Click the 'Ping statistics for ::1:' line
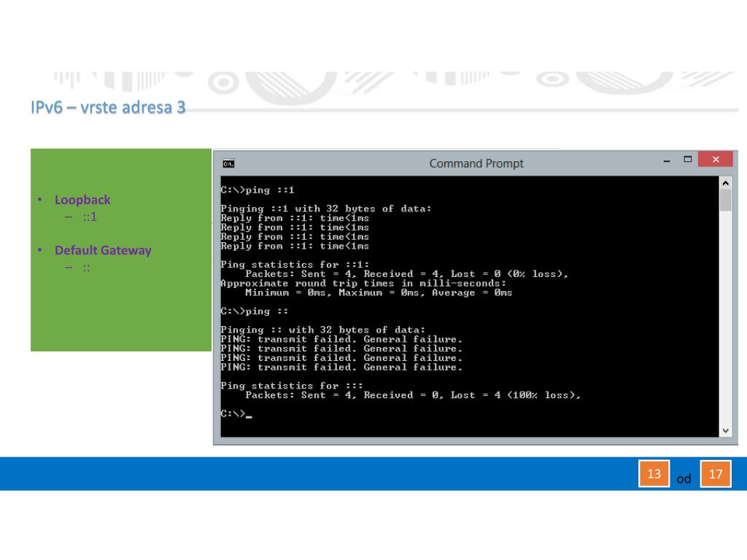This screenshot has height=560, width=747. tap(295, 265)
